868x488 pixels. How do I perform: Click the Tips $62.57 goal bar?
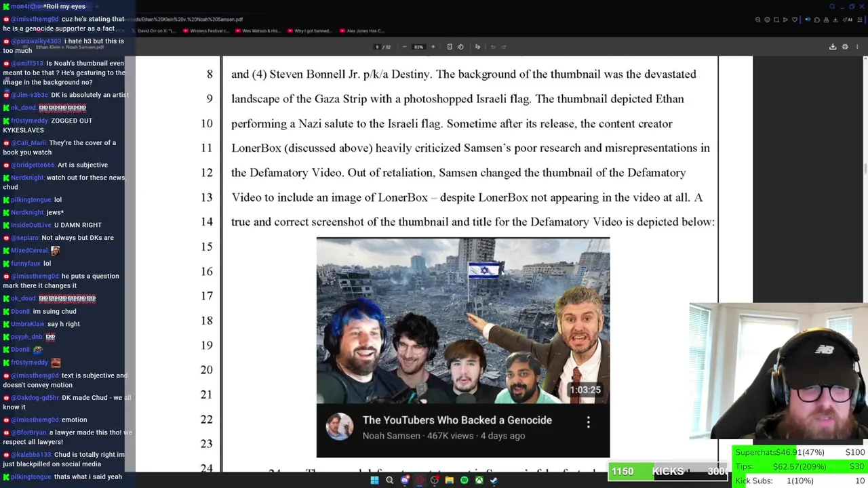coord(799,466)
